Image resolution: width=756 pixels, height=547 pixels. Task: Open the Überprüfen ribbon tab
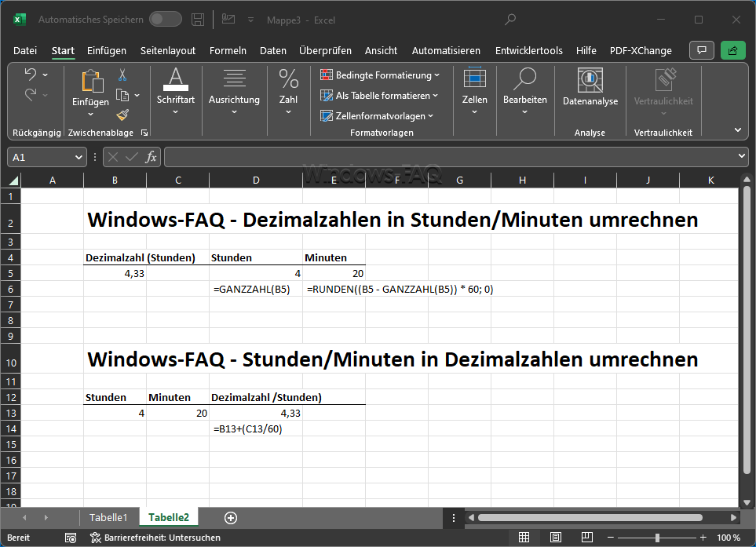pyautogui.click(x=326, y=50)
